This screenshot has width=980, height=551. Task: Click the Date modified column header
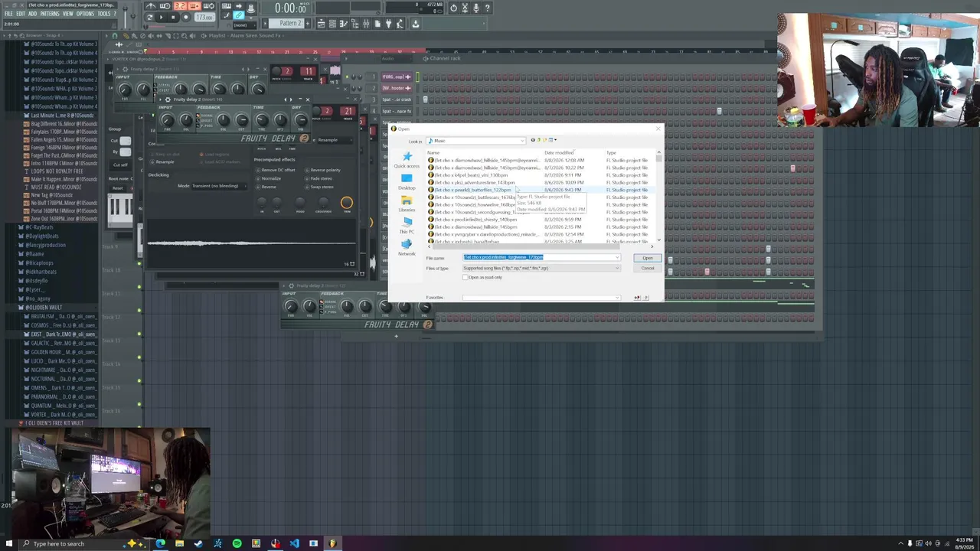[x=559, y=153]
